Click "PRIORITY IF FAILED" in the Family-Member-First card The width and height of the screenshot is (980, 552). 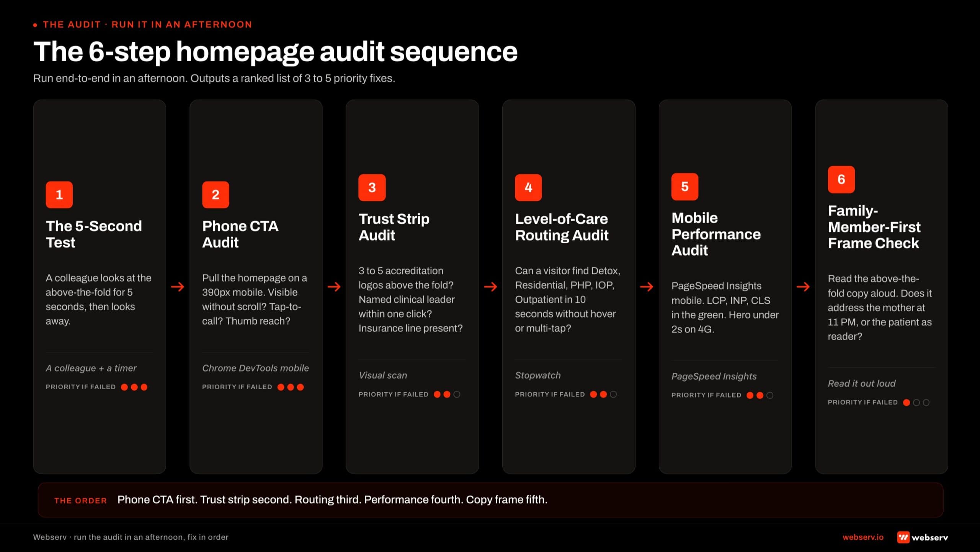click(862, 402)
